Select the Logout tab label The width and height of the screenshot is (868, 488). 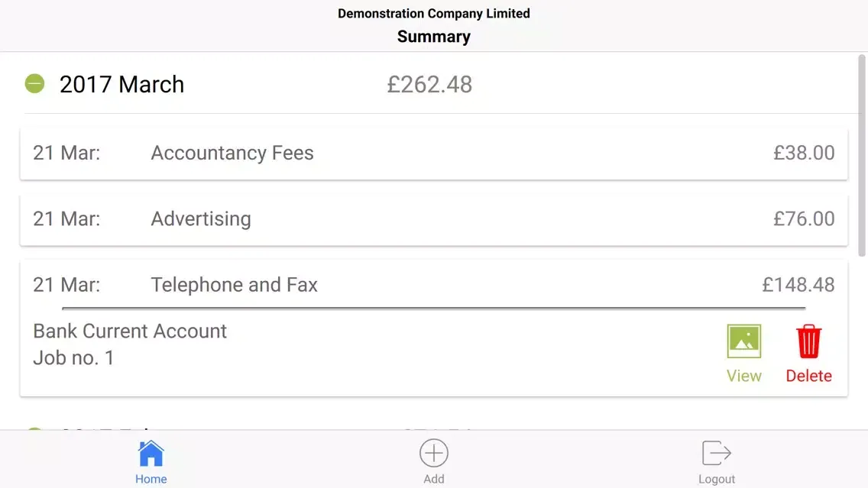click(x=717, y=479)
